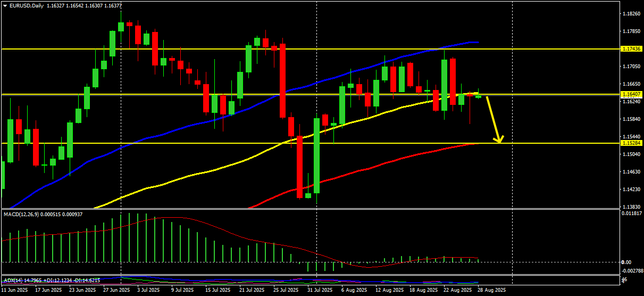The height and width of the screenshot is (296, 644).
Task: Click the 31 Jul 2025 date label
Action: coord(320,290)
